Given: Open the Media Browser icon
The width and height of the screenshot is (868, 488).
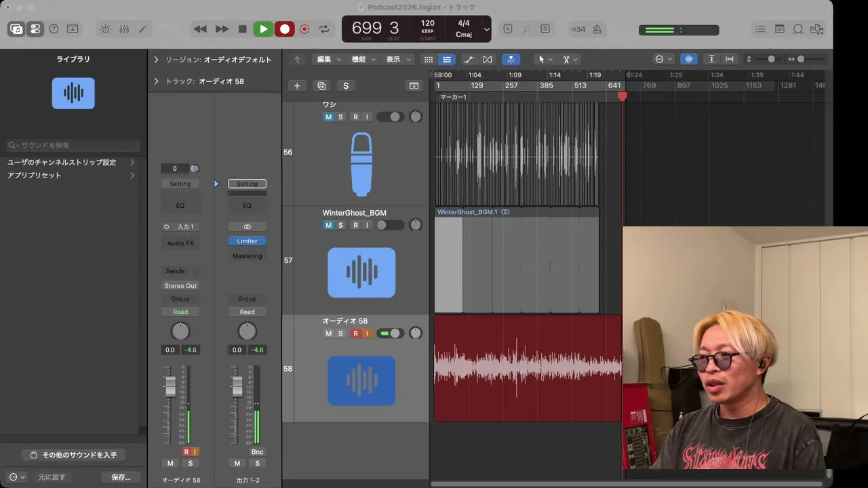Looking at the screenshot, I should (x=817, y=29).
